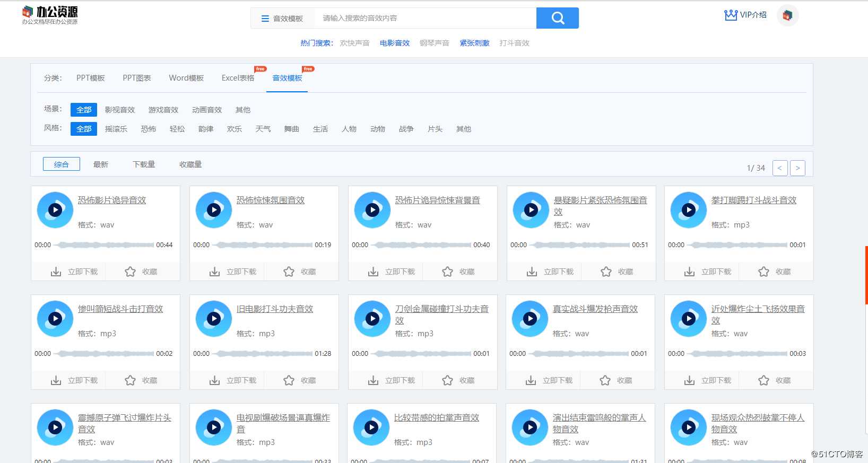Screen dimensions: 868x463
Task: Play the 刀剑金属碰撞打斗功夫音效 clip
Action: [372, 319]
